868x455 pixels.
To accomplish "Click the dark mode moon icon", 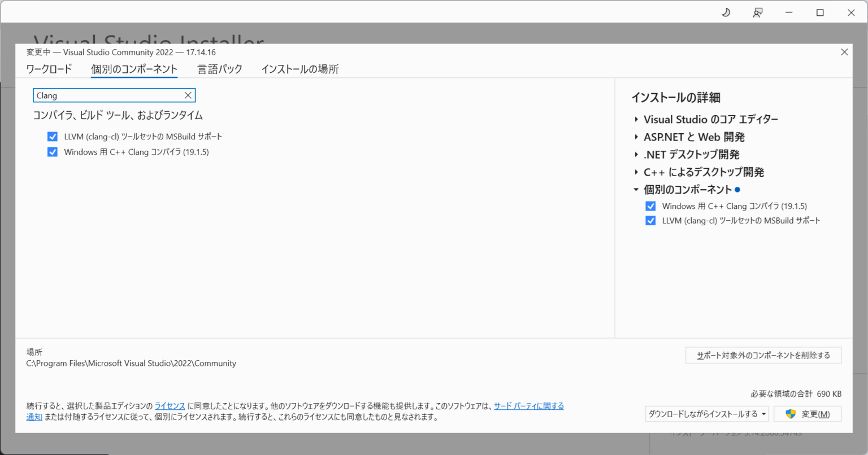I will [x=726, y=12].
